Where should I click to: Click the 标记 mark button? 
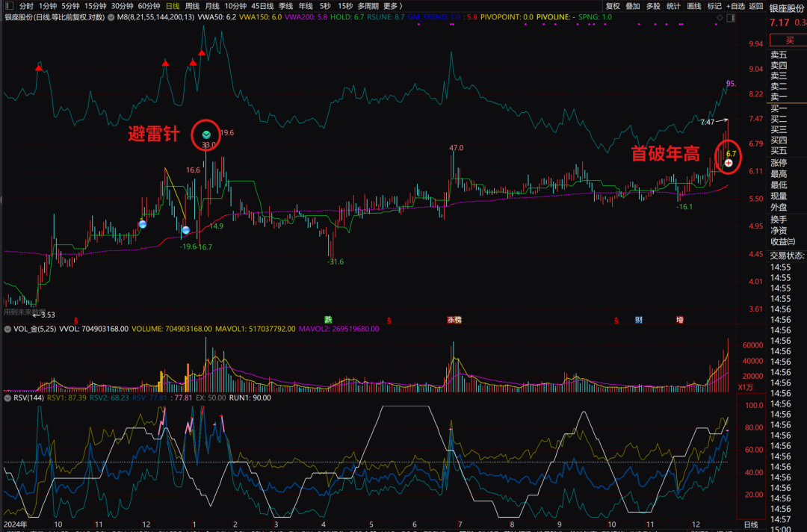tap(714, 6)
